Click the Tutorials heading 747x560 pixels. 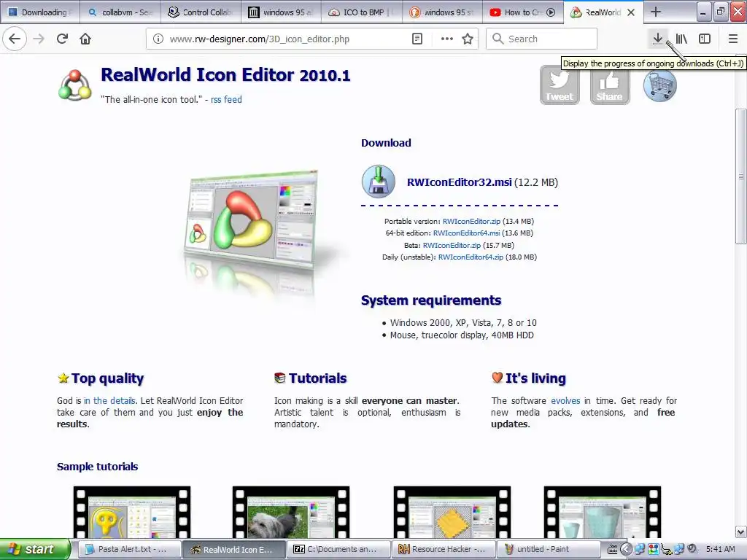coord(318,378)
